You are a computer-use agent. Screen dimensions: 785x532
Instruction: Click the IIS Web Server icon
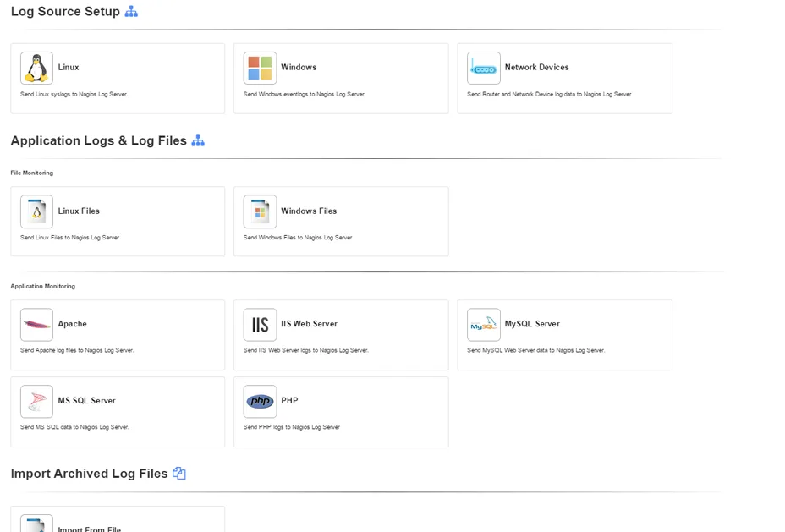[x=260, y=325]
